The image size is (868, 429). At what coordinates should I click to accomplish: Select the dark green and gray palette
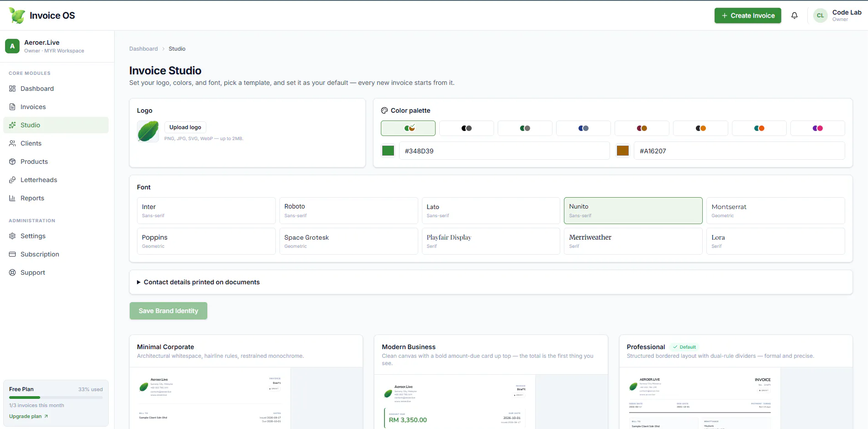(525, 128)
